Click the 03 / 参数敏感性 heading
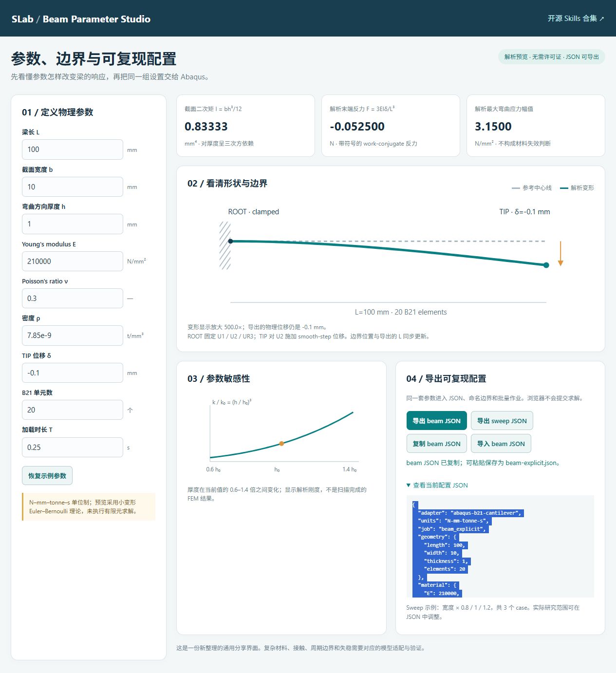616x673 pixels. (x=219, y=378)
